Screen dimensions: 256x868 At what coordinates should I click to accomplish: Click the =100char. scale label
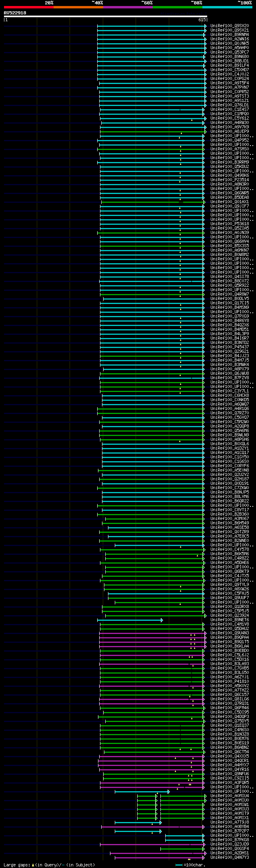pos(194,865)
